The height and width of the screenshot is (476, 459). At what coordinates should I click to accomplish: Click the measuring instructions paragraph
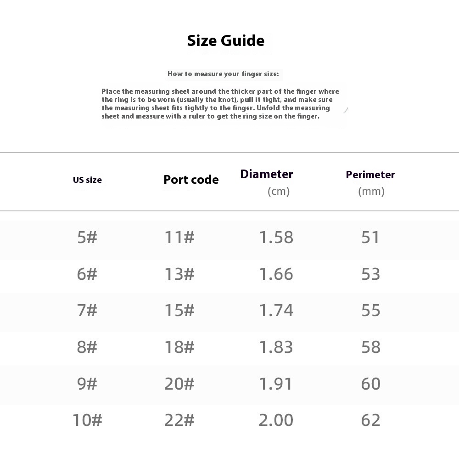click(220, 104)
